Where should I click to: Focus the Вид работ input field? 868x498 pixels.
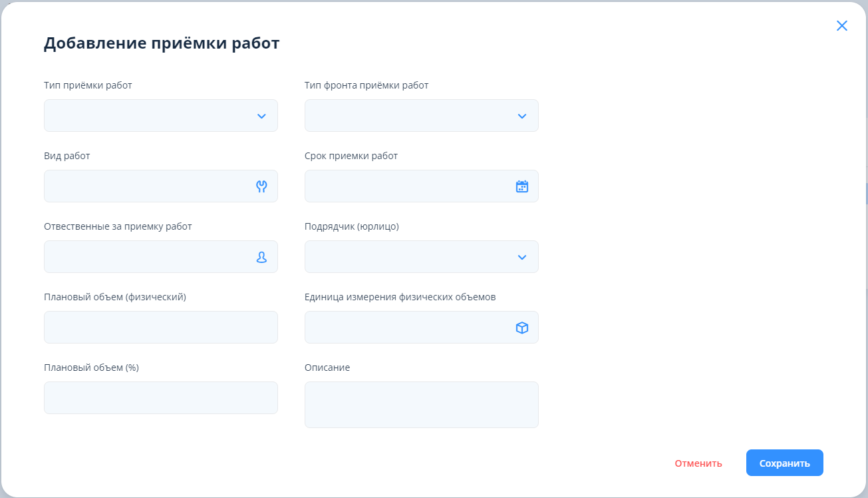(x=146, y=186)
